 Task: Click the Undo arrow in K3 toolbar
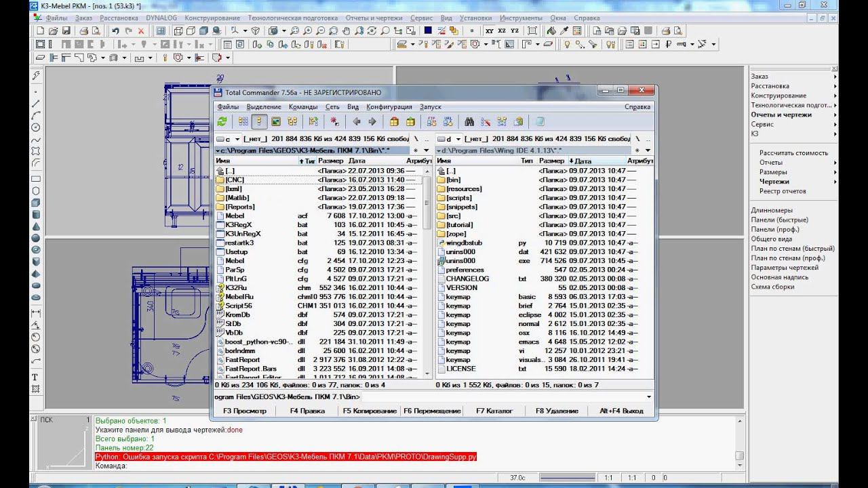coord(115,30)
